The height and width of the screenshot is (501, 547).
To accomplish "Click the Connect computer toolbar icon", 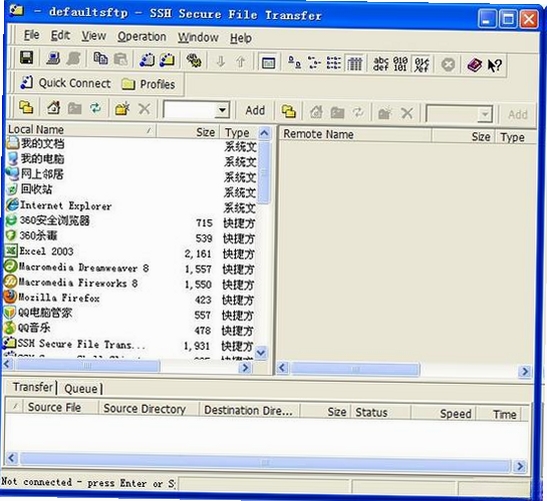I will [53, 59].
